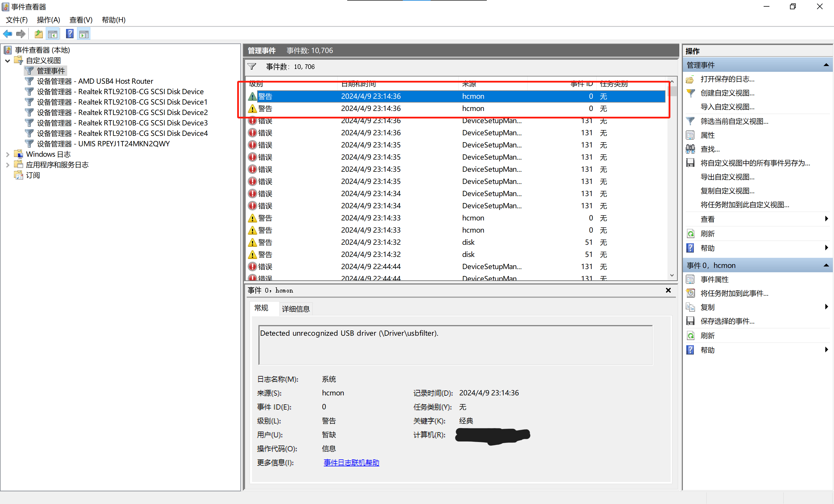Image resolution: width=834 pixels, height=504 pixels.
Task: Close the event preview pane with X
Action: click(668, 290)
